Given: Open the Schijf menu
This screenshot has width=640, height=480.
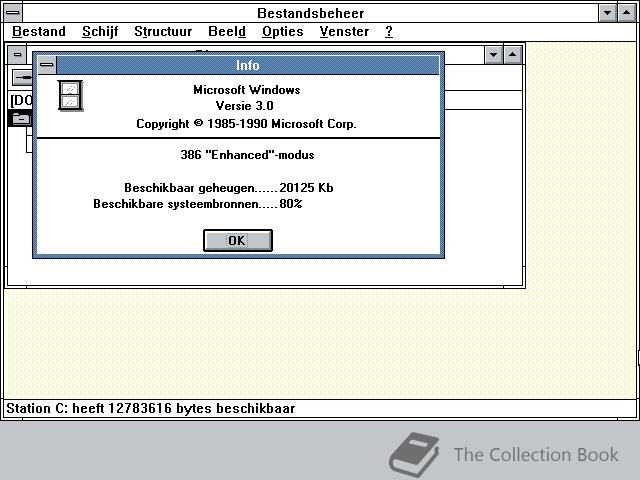Looking at the screenshot, I should coord(100,31).
